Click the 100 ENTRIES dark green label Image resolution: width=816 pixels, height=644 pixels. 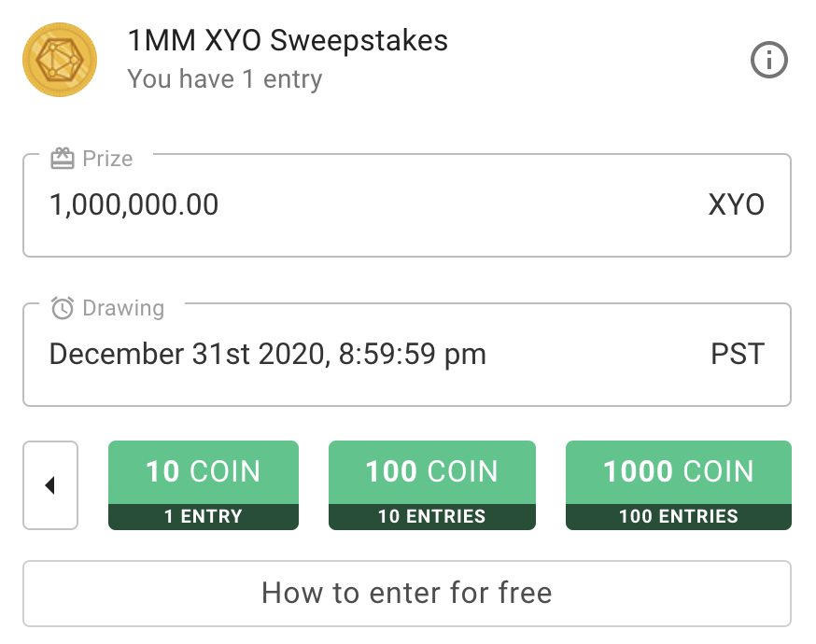679,516
